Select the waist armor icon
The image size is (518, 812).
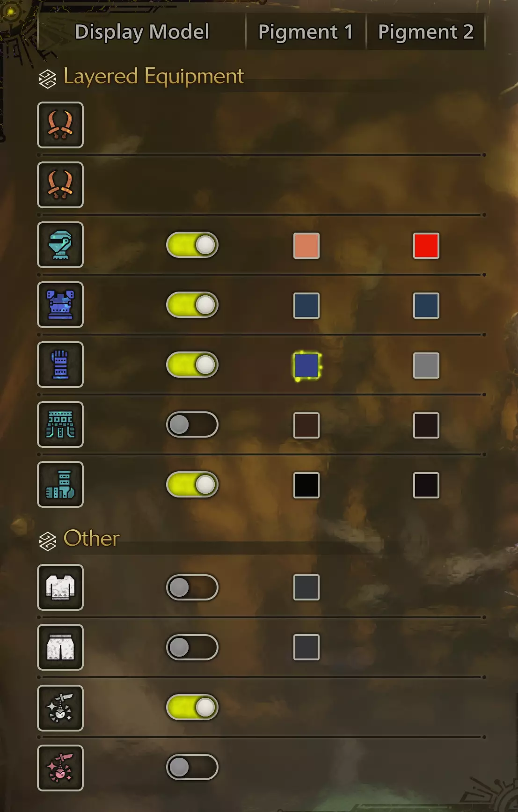pyautogui.click(x=60, y=424)
